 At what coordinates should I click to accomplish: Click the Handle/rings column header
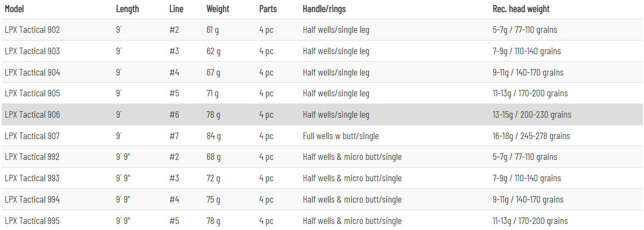pos(324,9)
